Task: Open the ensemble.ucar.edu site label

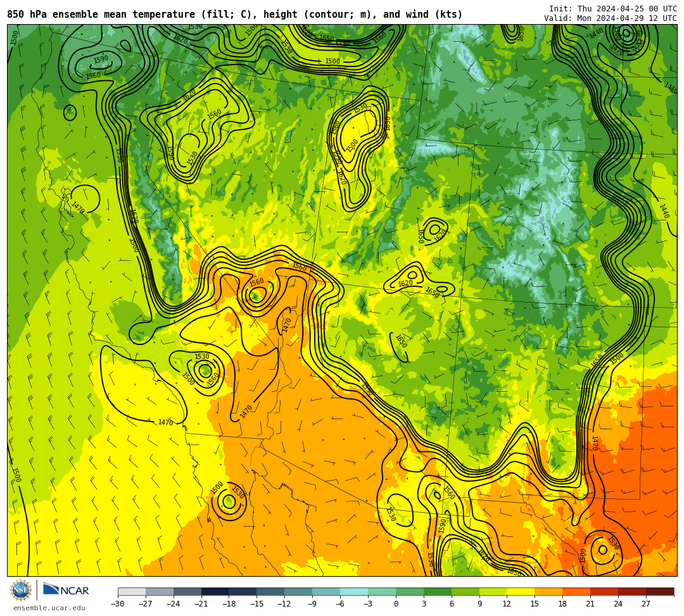Action: tap(49, 608)
